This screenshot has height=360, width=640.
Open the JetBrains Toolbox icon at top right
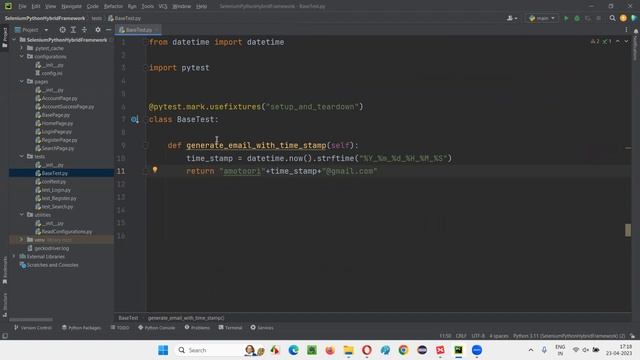coord(633,18)
